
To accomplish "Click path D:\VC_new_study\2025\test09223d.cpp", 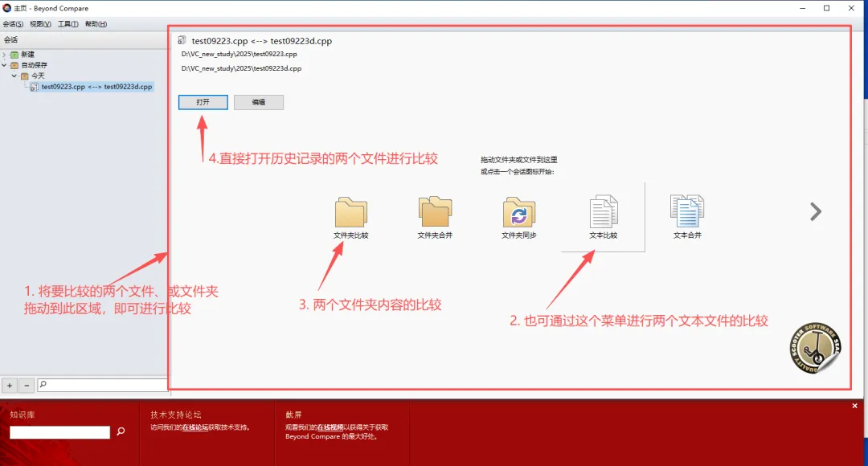I will pyautogui.click(x=241, y=68).
